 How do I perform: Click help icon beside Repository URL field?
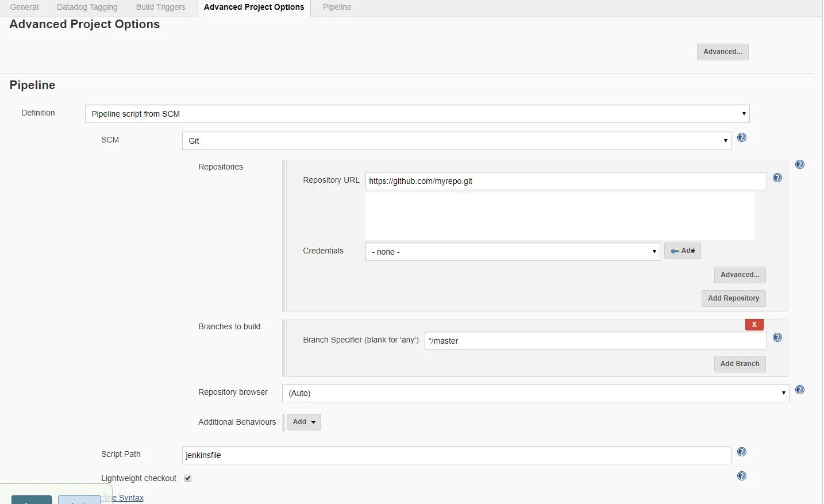(777, 178)
